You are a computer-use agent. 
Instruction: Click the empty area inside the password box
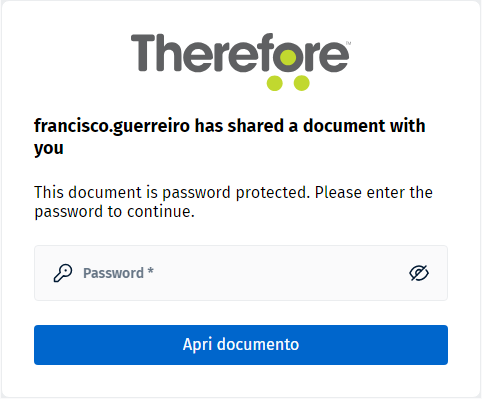tap(280, 273)
